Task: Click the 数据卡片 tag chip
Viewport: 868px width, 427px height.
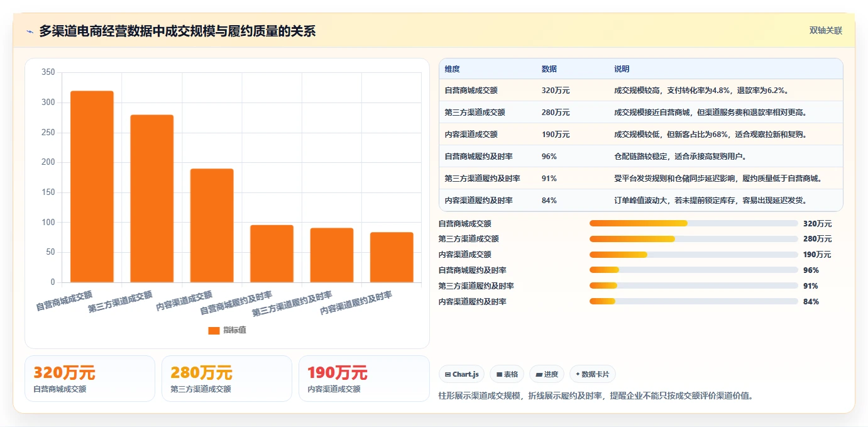Action: (x=592, y=374)
